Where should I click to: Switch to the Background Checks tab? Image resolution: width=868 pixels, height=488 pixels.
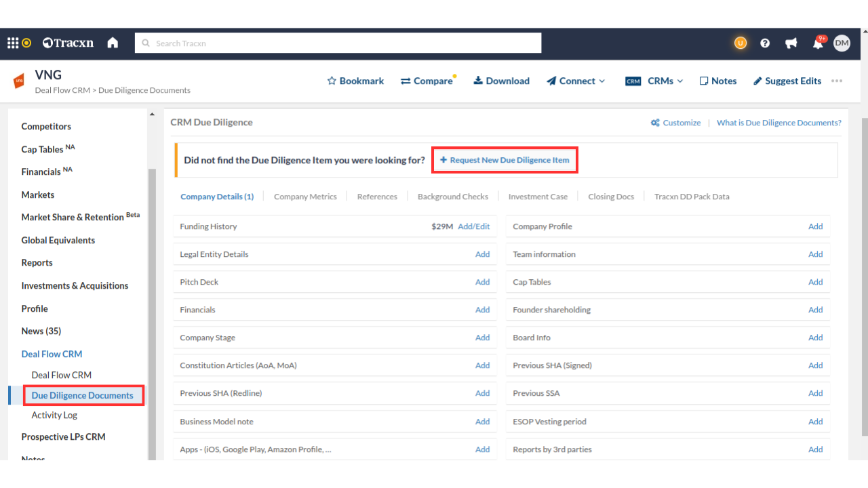click(x=452, y=197)
